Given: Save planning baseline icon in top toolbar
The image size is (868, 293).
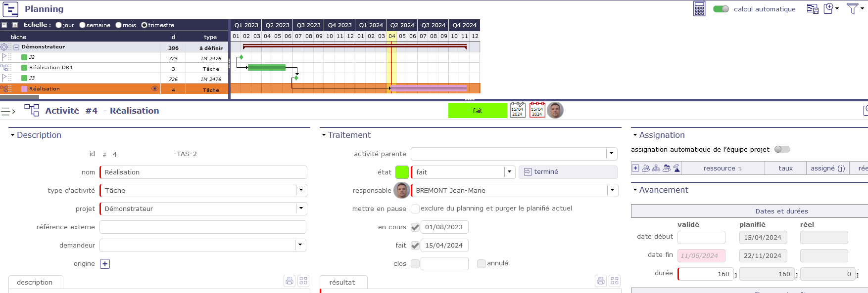Looking at the screenshot, I should [x=813, y=9].
